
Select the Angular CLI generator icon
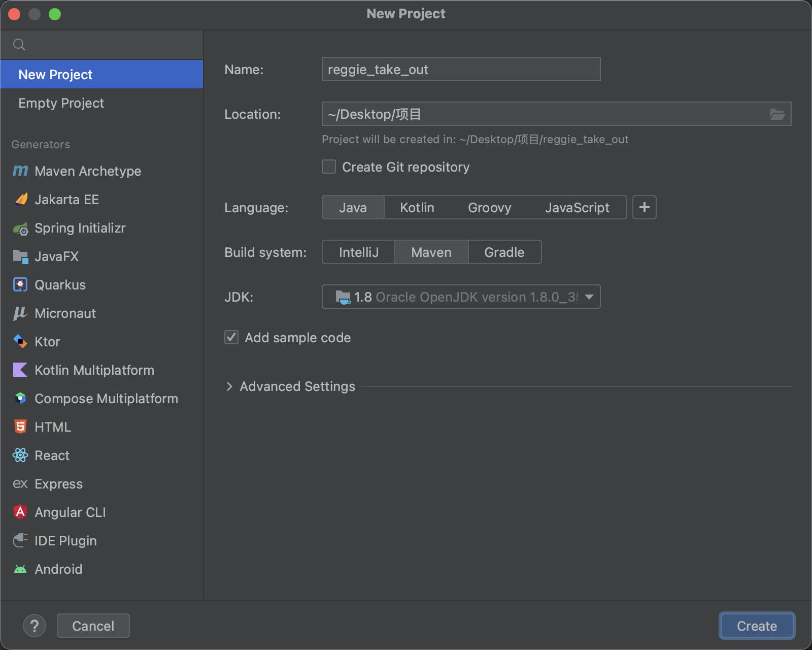coord(20,512)
